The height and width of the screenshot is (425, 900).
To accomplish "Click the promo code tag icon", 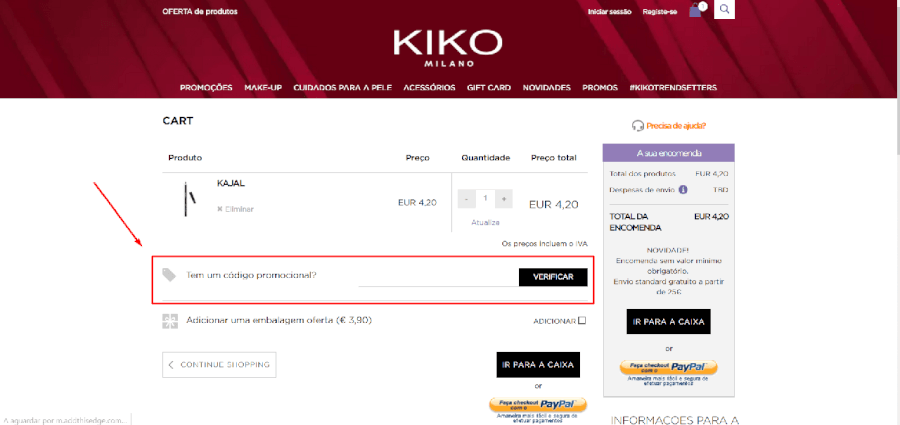I will [x=169, y=275].
